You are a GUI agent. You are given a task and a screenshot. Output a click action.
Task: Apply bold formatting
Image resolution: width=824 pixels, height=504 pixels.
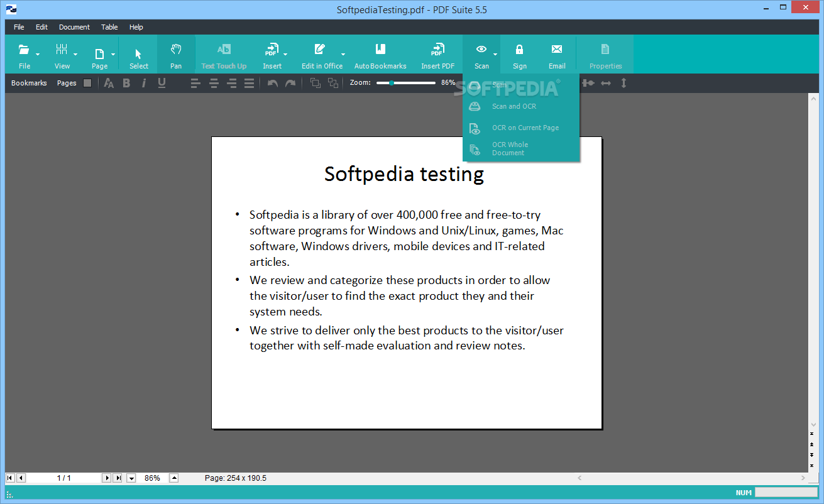point(126,83)
